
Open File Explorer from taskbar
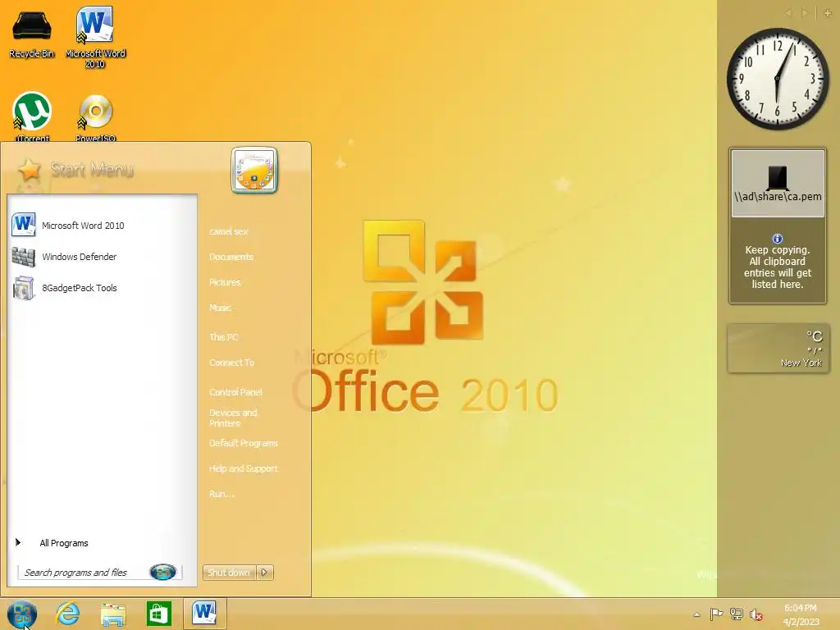113,614
